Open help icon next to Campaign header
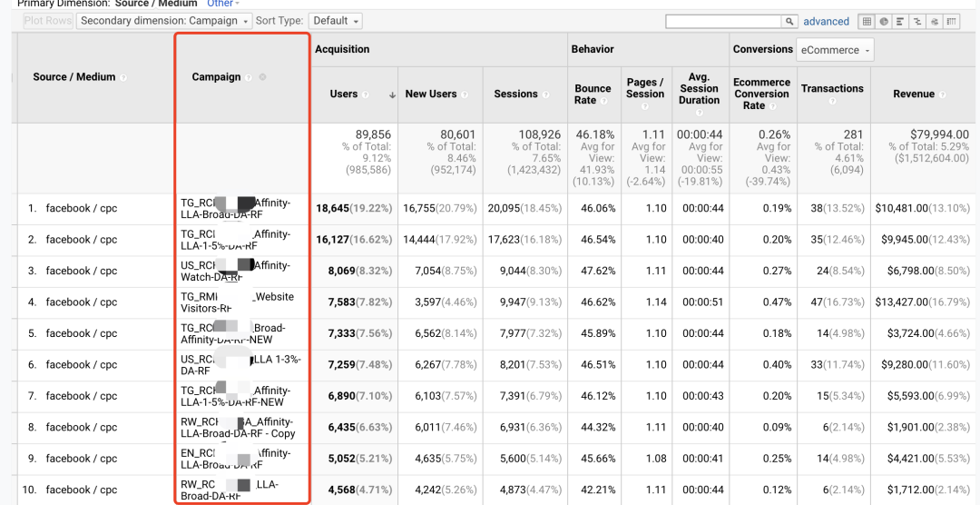This screenshot has width=980, height=505. [x=248, y=77]
